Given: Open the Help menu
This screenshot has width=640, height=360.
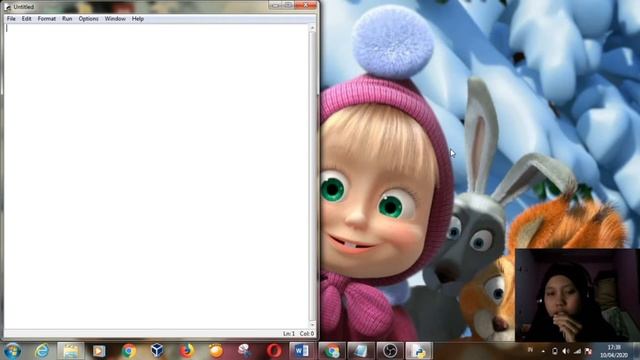Looking at the screenshot, I should pos(138,19).
